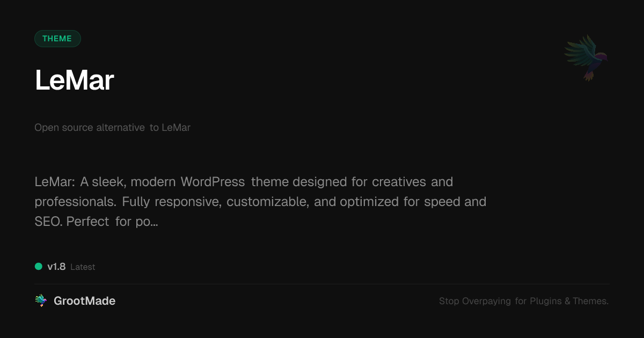The width and height of the screenshot is (644, 338).
Task: Click the word 'Plugins' in the footer tagline
Action: pyautogui.click(x=546, y=302)
